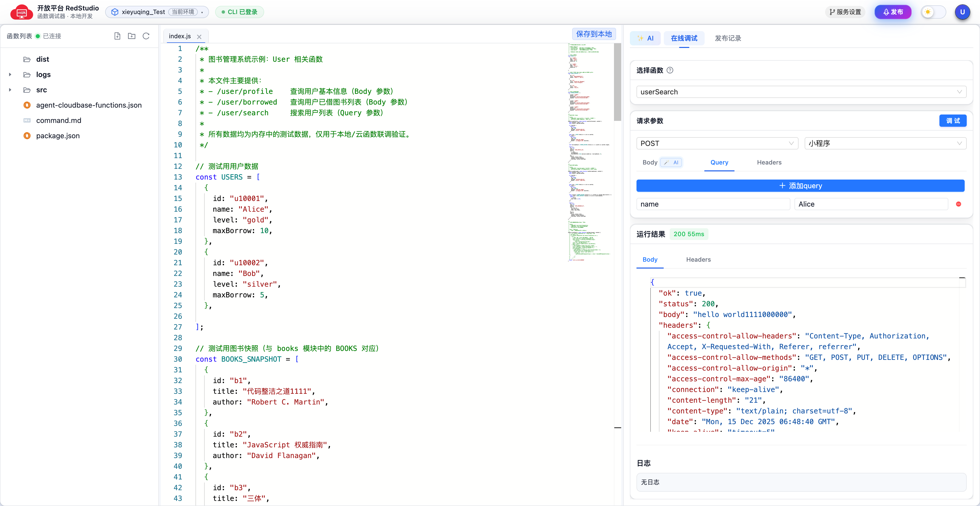Expand the src folder
Viewport: 980px width, 506px height.
(10, 90)
